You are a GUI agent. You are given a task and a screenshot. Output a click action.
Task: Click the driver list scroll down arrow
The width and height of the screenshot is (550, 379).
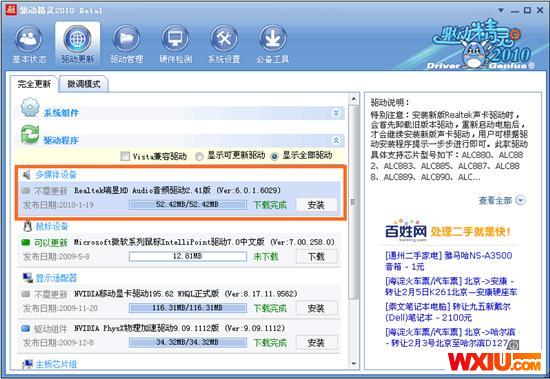point(354,364)
